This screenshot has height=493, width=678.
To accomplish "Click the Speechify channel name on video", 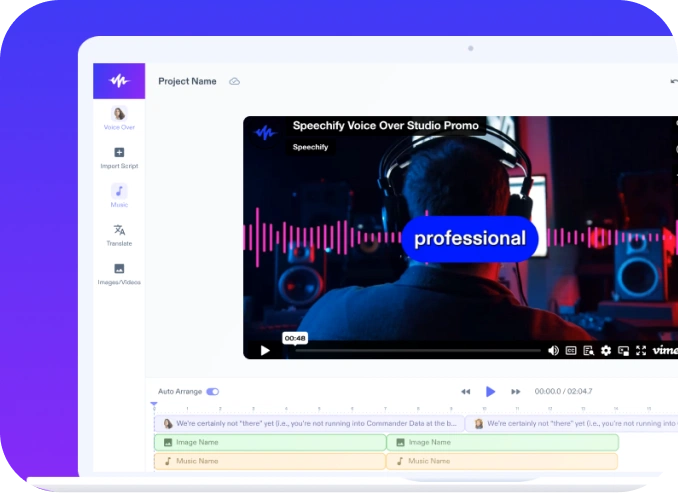I will pos(310,147).
